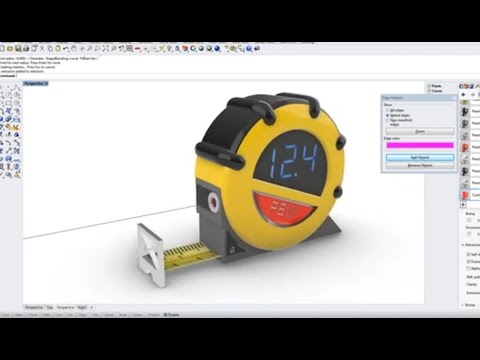Click the Print icon in toolbar
This screenshot has height=360, width=480.
pyautogui.click(x=26, y=49)
